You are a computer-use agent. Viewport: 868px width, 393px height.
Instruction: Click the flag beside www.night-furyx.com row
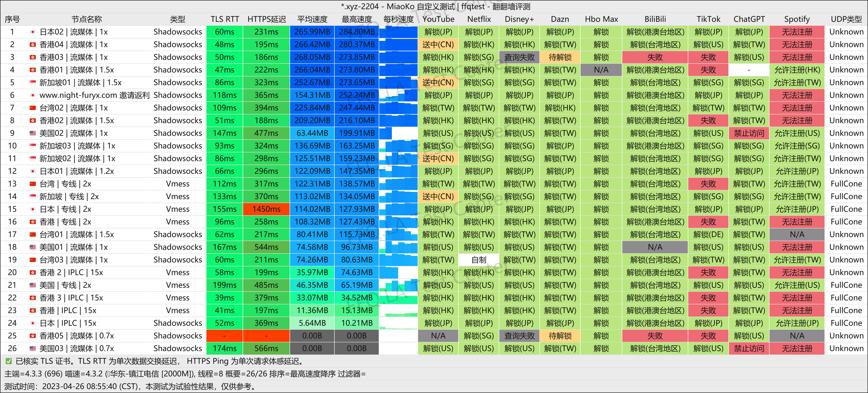33,95
